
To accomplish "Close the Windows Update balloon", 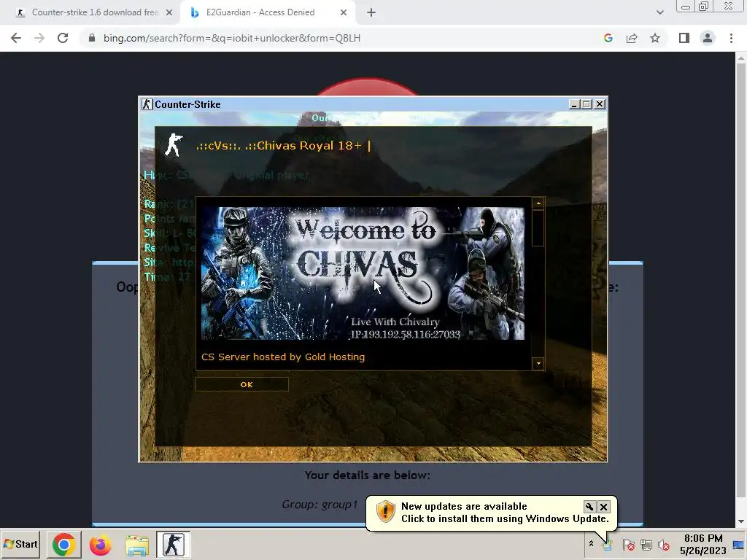I will pyautogui.click(x=603, y=507).
